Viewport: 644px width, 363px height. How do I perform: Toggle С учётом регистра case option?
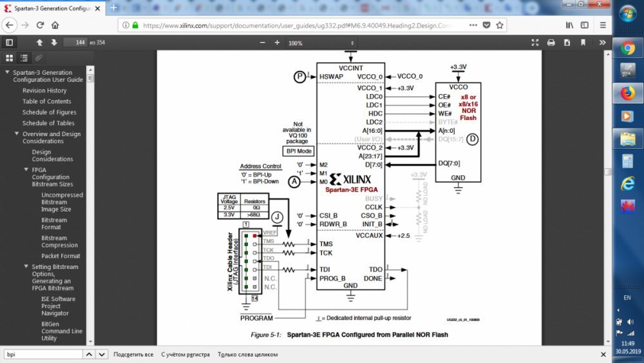click(x=185, y=355)
